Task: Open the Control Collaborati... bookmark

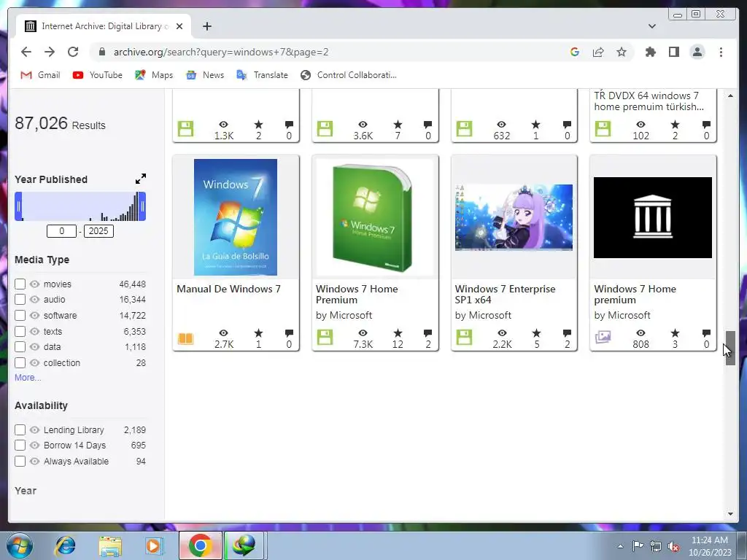Action: pos(349,75)
